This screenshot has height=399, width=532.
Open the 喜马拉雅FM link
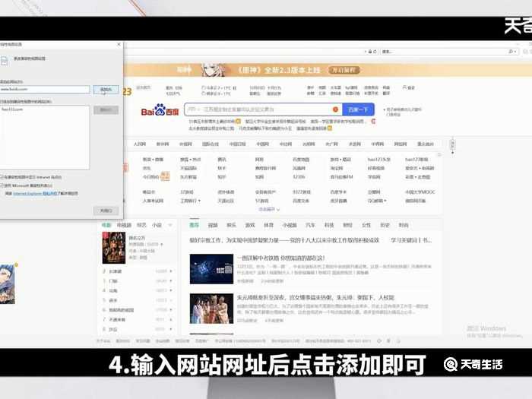pyautogui.click(x=342, y=177)
